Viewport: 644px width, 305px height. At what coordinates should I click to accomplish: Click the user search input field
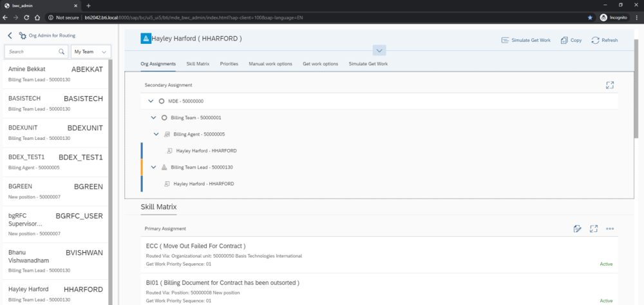point(32,52)
